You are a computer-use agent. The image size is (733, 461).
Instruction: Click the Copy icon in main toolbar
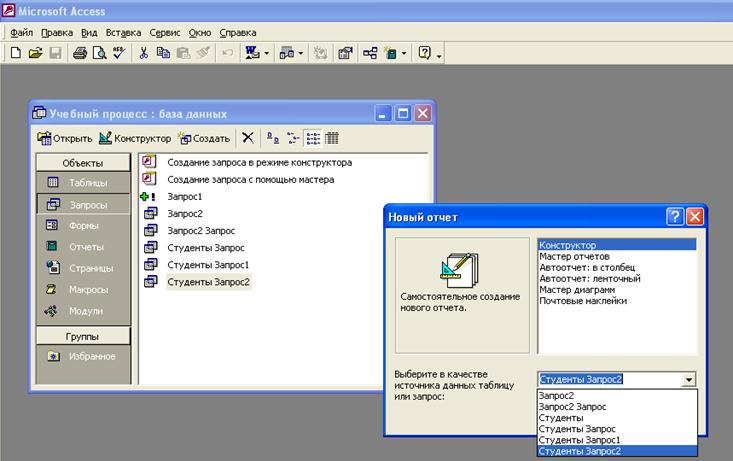pyautogui.click(x=163, y=53)
